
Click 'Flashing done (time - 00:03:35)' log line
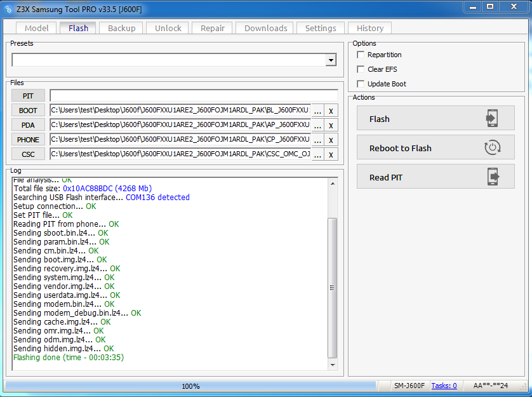[69, 358]
